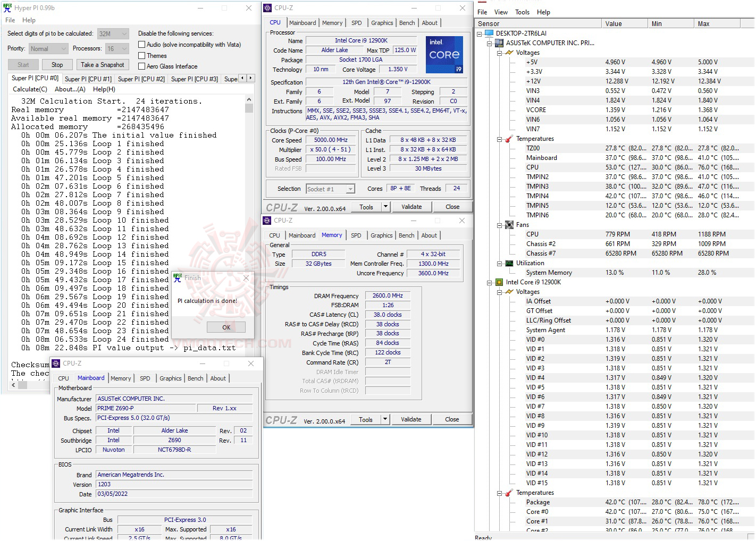Click the DESKTOP-2TR6LAI computer icon

coord(489,32)
